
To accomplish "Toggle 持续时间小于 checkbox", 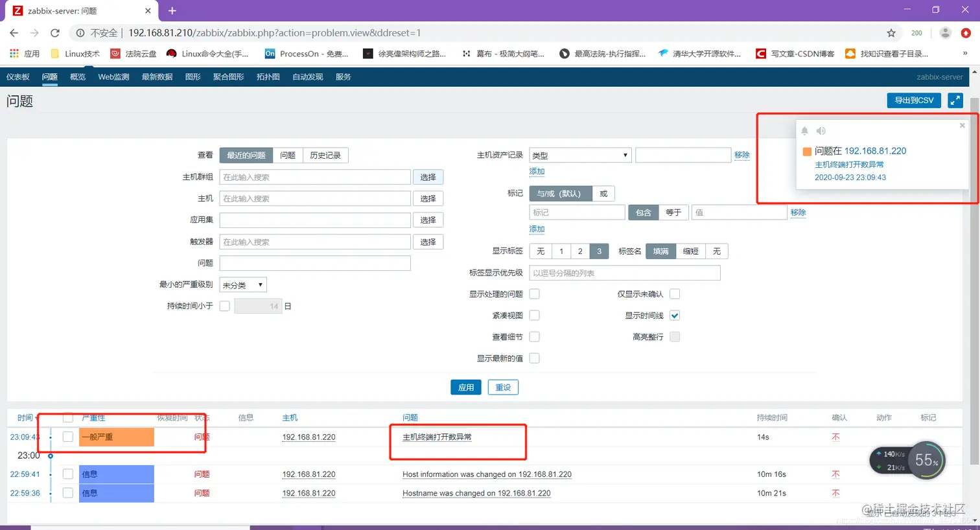I will 225,306.
